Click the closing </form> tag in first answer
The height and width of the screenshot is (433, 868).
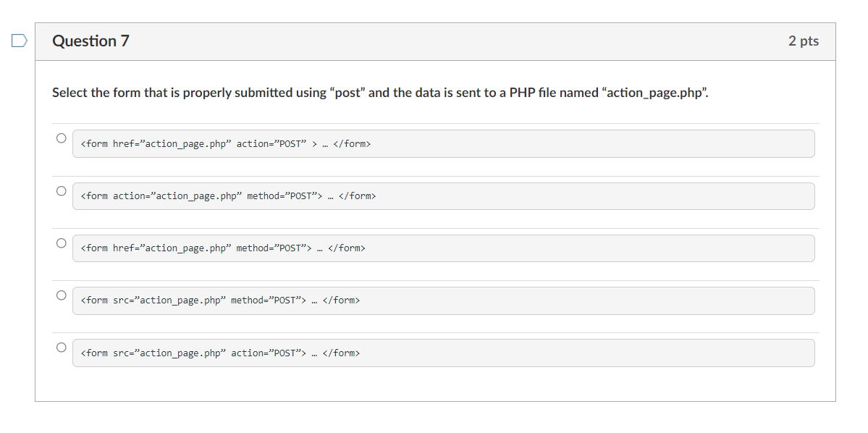point(352,143)
